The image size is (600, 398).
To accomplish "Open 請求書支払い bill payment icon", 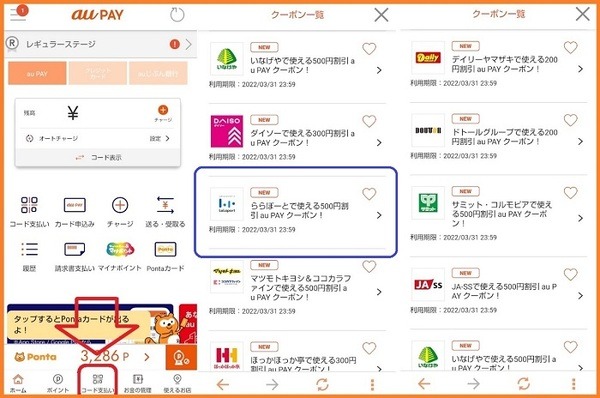I will pos(75,250).
